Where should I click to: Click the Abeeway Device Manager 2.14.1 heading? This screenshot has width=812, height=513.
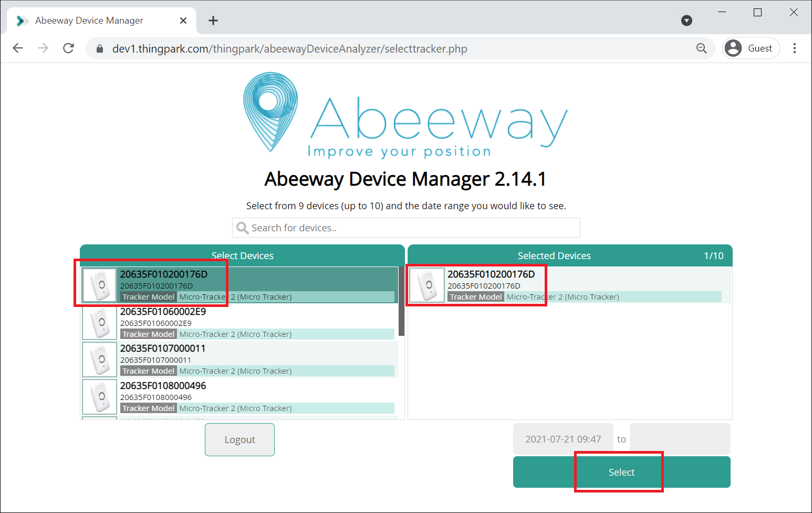coord(405,179)
